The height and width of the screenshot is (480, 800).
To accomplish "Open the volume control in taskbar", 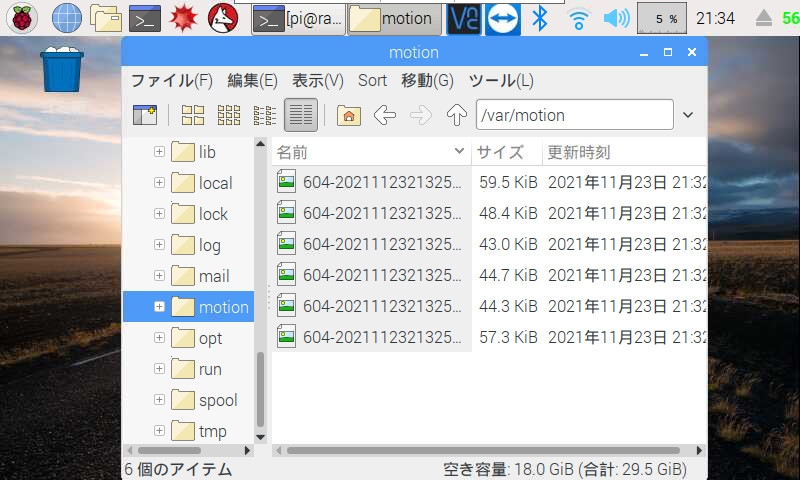I will (617, 17).
